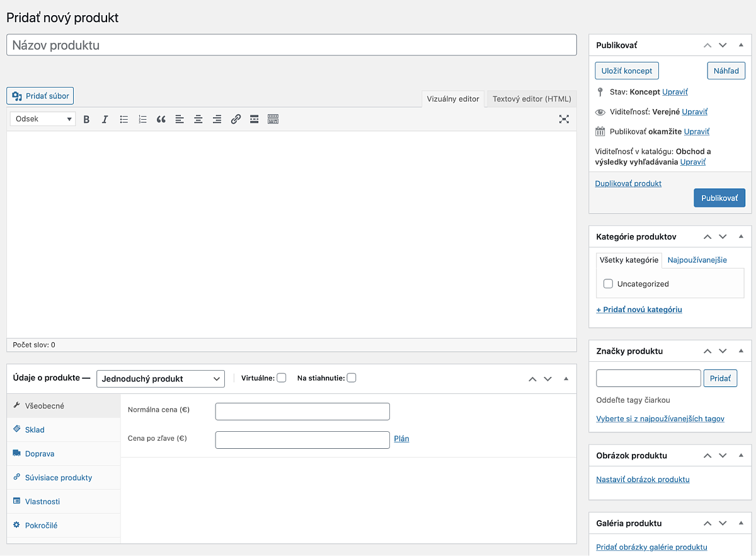Open the Všeobecné product data tab

64,406
